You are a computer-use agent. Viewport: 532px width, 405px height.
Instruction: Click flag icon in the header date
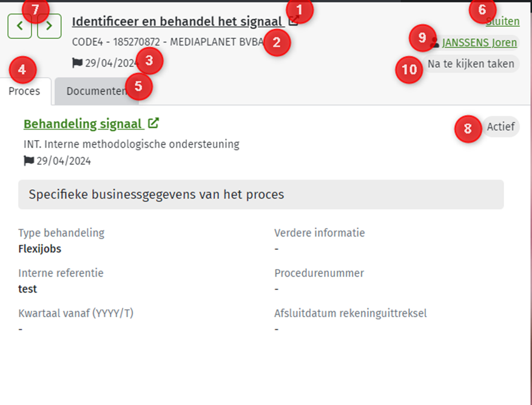[78, 63]
